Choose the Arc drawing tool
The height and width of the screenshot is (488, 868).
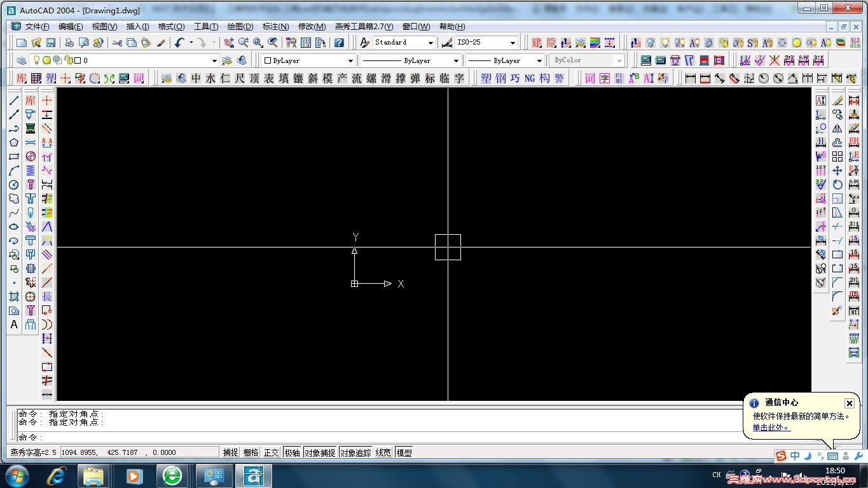click(14, 171)
